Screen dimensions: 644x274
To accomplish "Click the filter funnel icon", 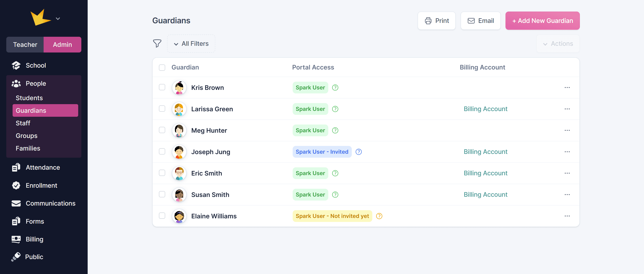I will tap(157, 44).
